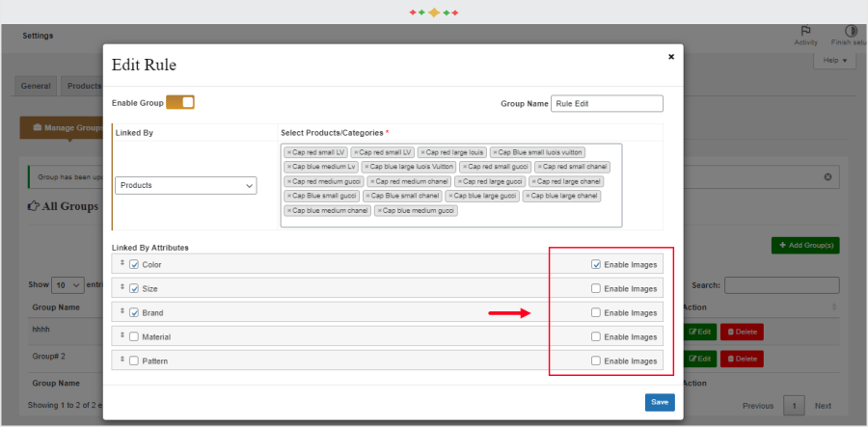The height and width of the screenshot is (427, 868).
Task: Tick Enable Images for Brand
Action: coord(596,312)
